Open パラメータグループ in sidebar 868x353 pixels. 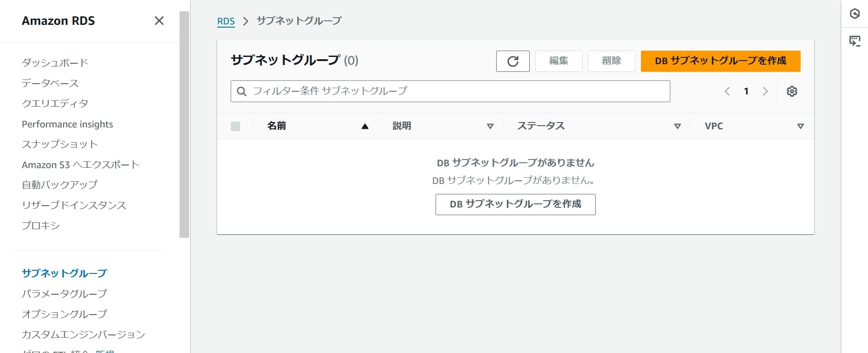tap(64, 294)
